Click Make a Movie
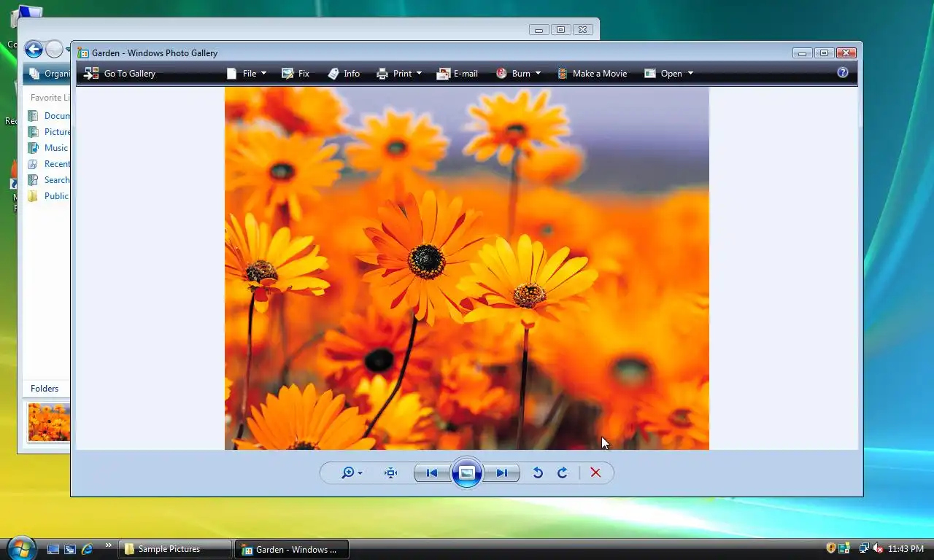 (592, 73)
